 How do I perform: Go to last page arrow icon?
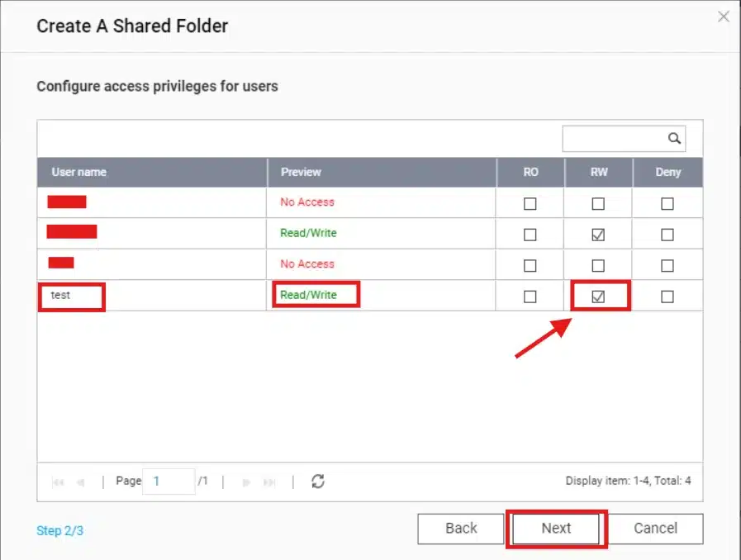(x=268, y=482)
